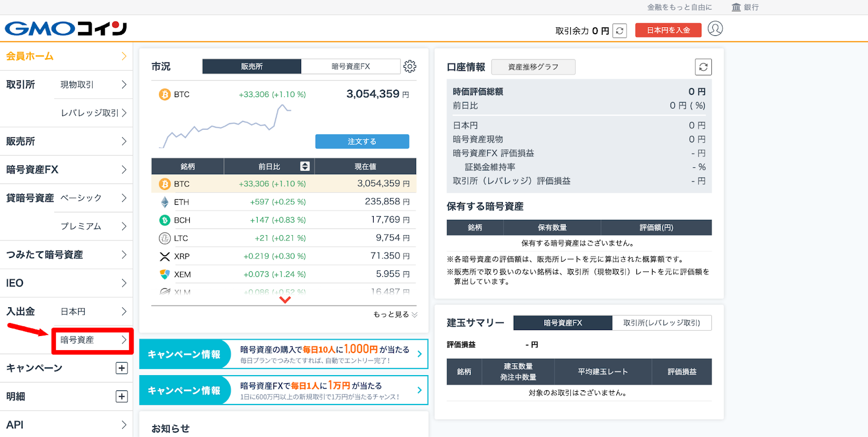The image size is (868, 437).
Task: Refresh the 口座情報 panel
Action: (703, 67)
